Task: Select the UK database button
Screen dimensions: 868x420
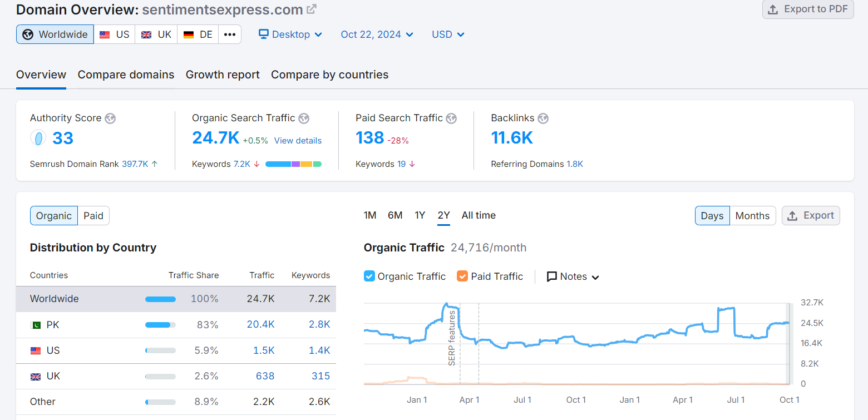Action: click(x=156, y=34)
